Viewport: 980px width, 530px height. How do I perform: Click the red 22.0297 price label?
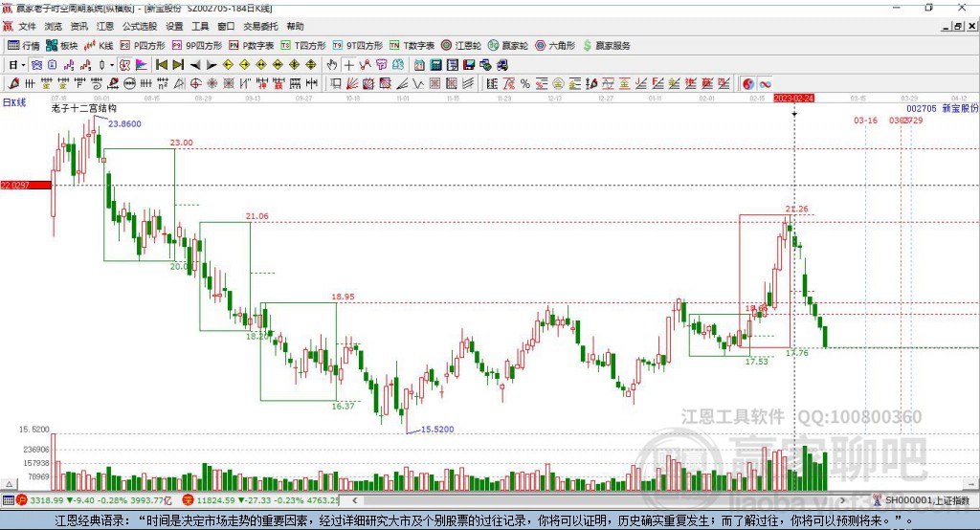click(26, 185)
